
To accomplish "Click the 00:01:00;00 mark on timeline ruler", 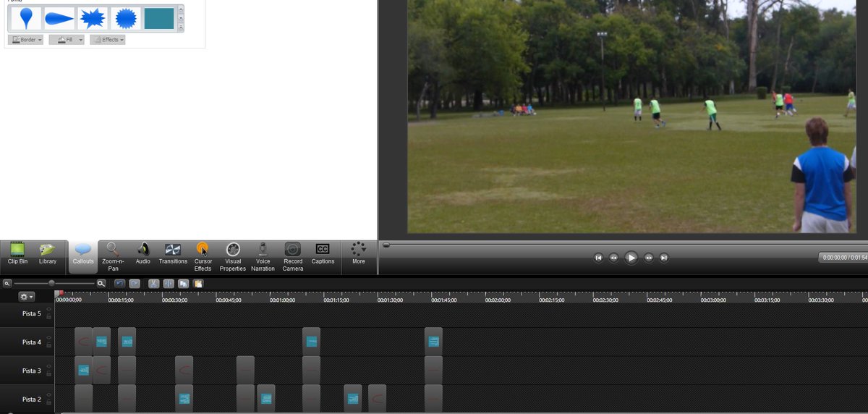I will (x=282, y=300).
